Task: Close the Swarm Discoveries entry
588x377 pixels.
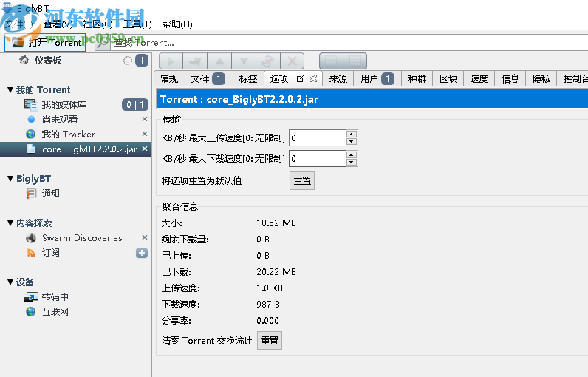Action: (144, 237)
